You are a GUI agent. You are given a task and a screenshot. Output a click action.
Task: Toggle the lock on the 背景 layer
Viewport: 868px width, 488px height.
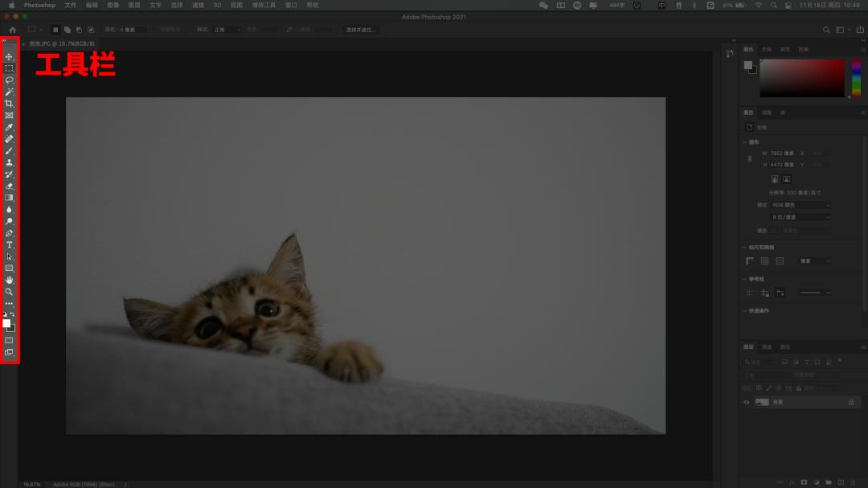tap(851, 402)
